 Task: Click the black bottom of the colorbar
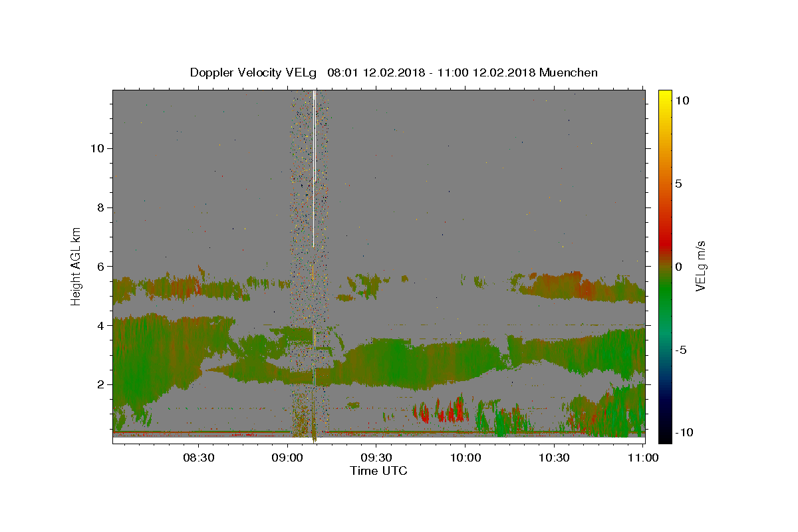665,434
